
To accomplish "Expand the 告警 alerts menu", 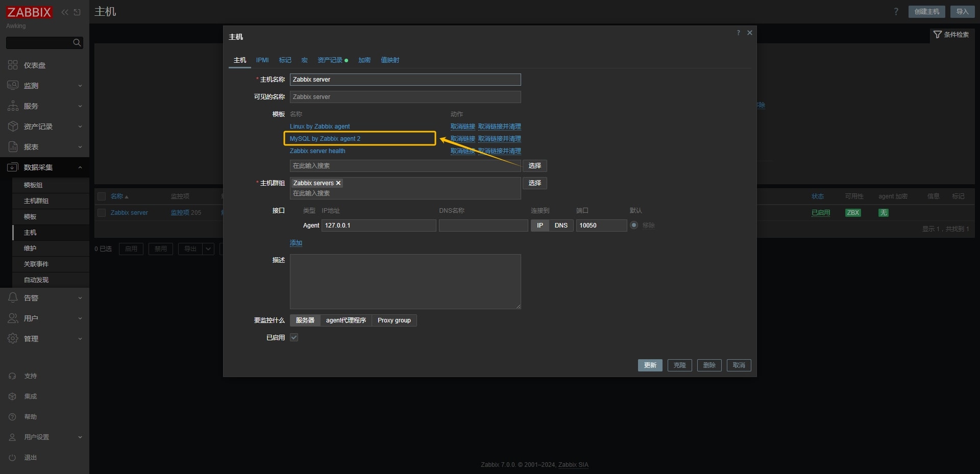I will 44,298.
